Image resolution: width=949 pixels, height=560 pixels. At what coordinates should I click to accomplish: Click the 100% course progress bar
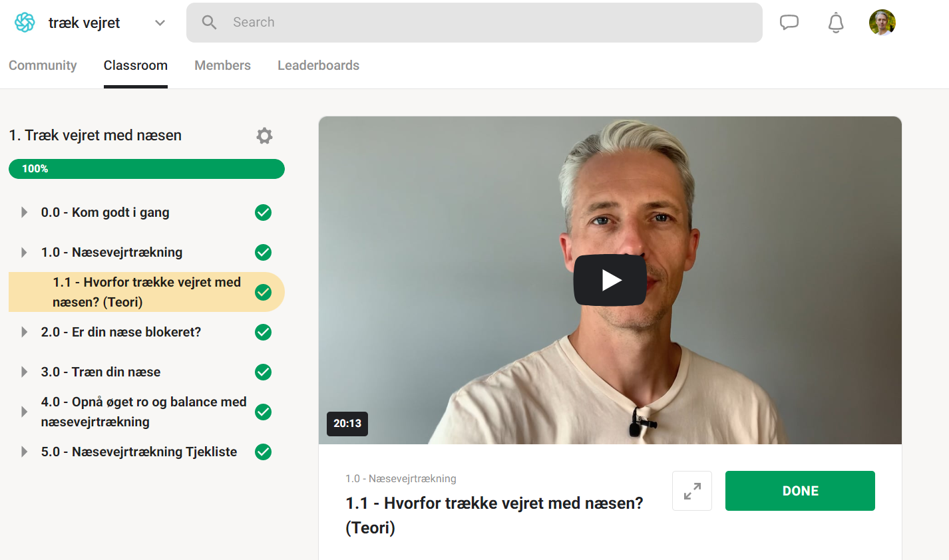(146, 169)
